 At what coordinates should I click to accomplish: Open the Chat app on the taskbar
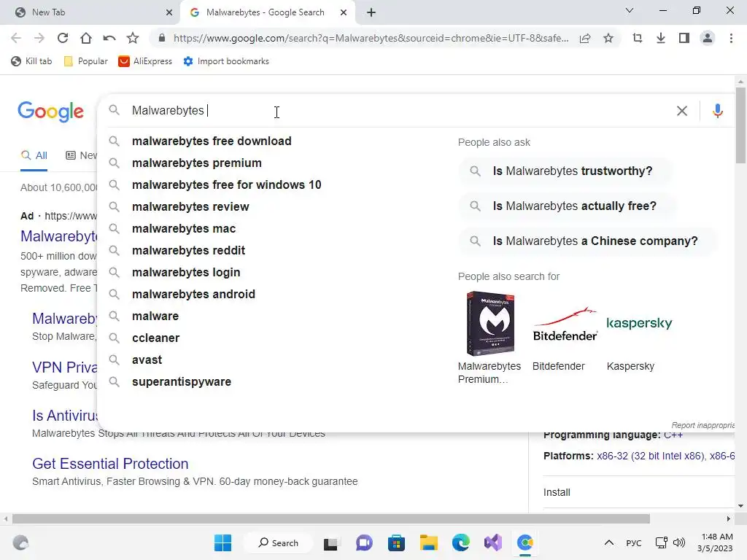coord(364,542)
